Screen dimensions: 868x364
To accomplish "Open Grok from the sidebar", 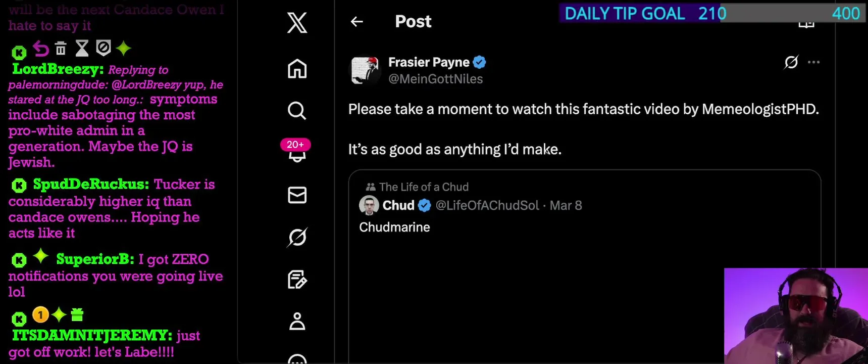I will [297, 237].
